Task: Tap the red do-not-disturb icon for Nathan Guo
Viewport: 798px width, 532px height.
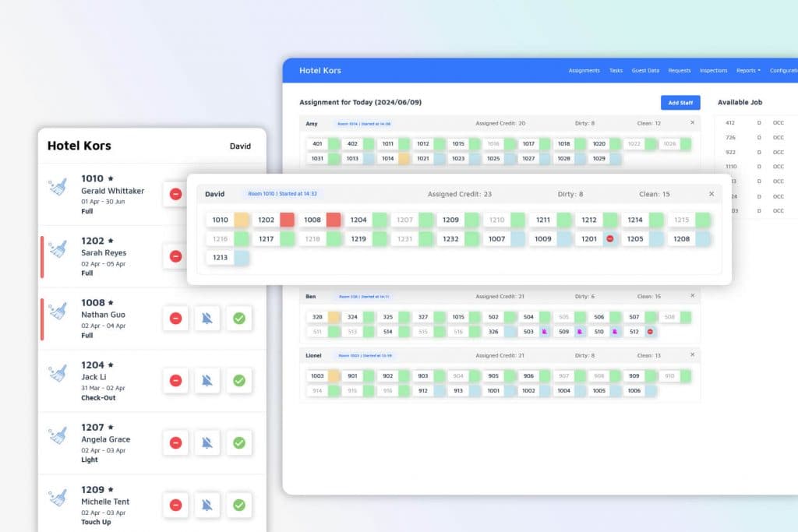Action: 175,318
